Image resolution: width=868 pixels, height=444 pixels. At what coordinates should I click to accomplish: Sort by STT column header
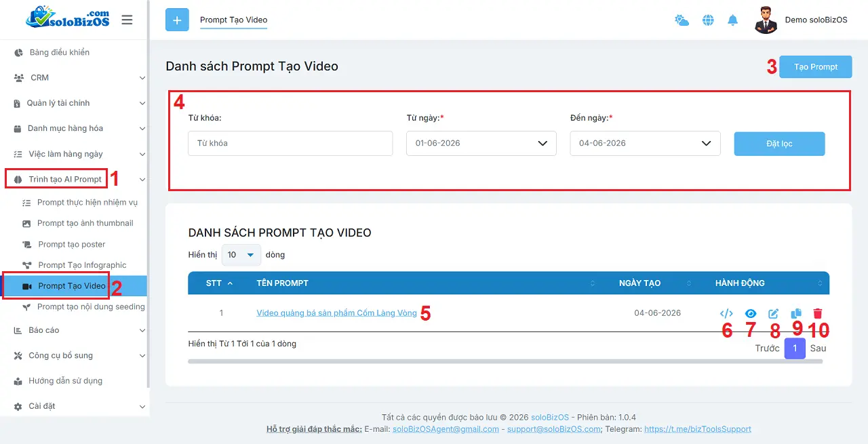[x=220, y=283]
